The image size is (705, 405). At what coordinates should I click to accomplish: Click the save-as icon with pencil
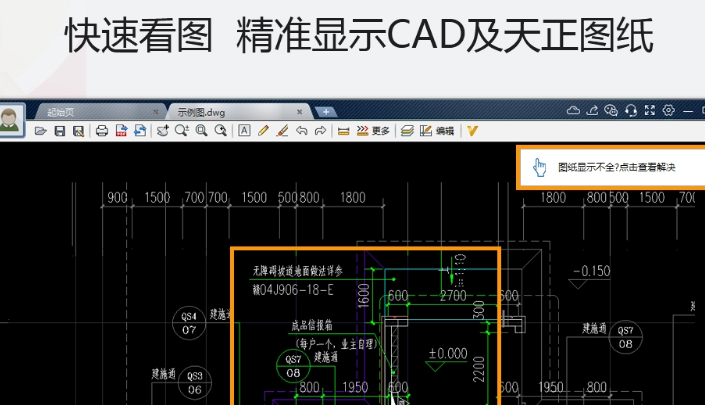pos(78,131)
